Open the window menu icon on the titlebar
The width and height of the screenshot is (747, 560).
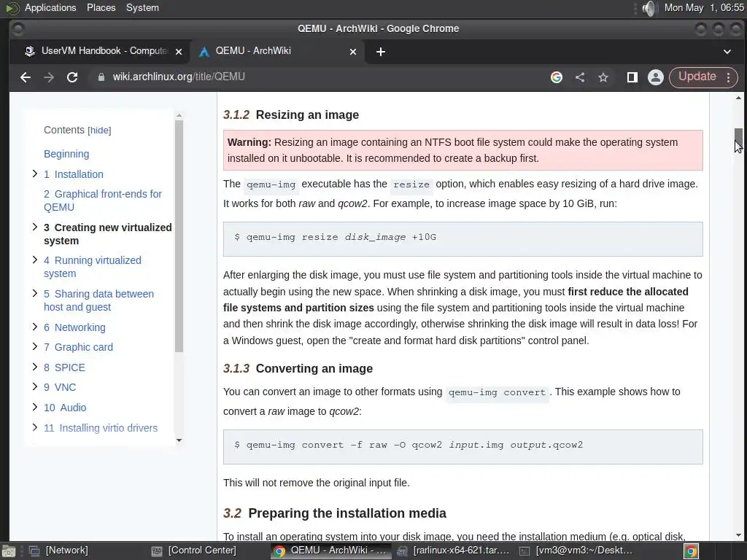tap(18, 29)
